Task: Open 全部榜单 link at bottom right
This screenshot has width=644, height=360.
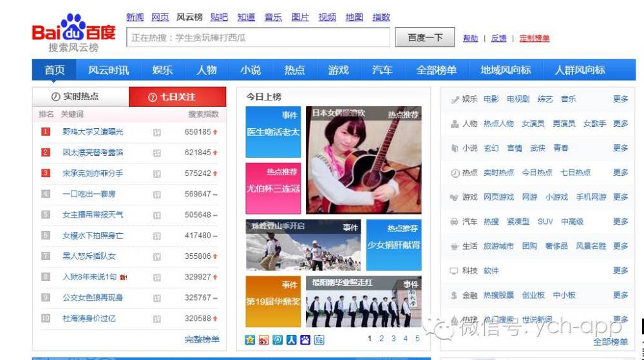Action: [611, 342]
